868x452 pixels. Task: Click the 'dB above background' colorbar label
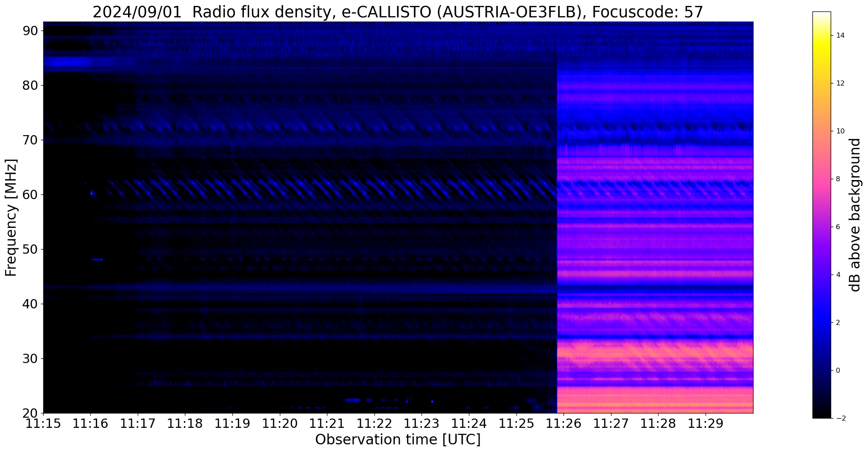tap(855, 215)
